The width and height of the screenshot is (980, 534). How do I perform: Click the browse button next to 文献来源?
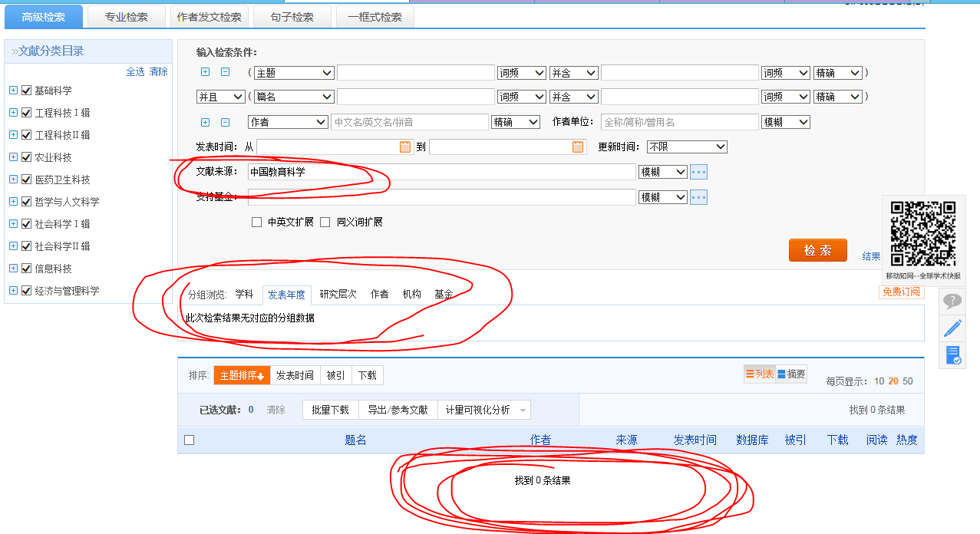point(698,172)
